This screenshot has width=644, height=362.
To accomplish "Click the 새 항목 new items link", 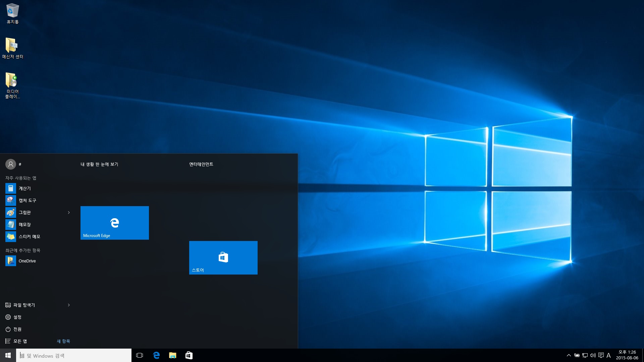I will (x=63, y=341).
